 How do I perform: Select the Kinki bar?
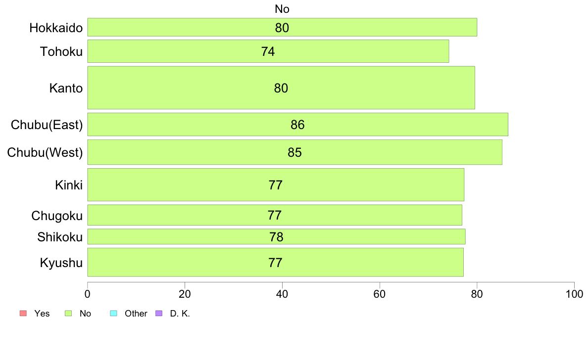(x=276, y=185)
